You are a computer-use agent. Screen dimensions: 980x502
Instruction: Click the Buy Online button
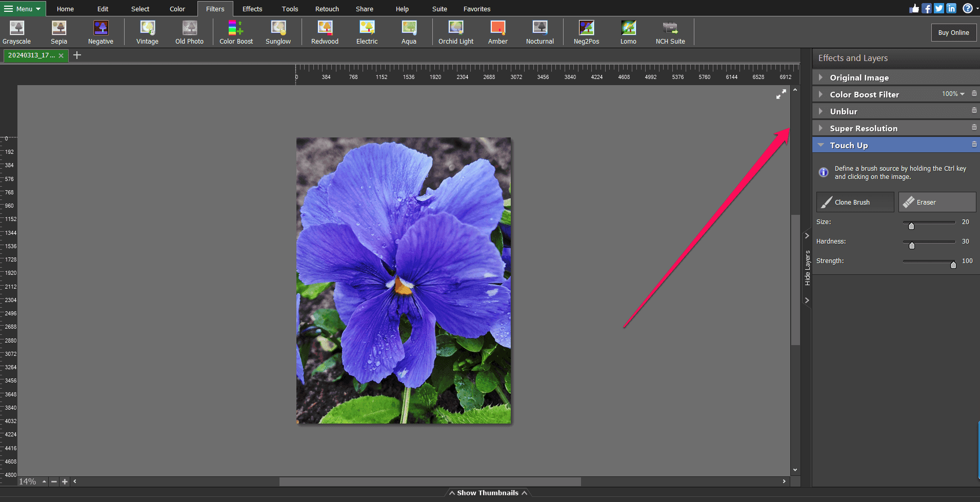coord(953,32)
